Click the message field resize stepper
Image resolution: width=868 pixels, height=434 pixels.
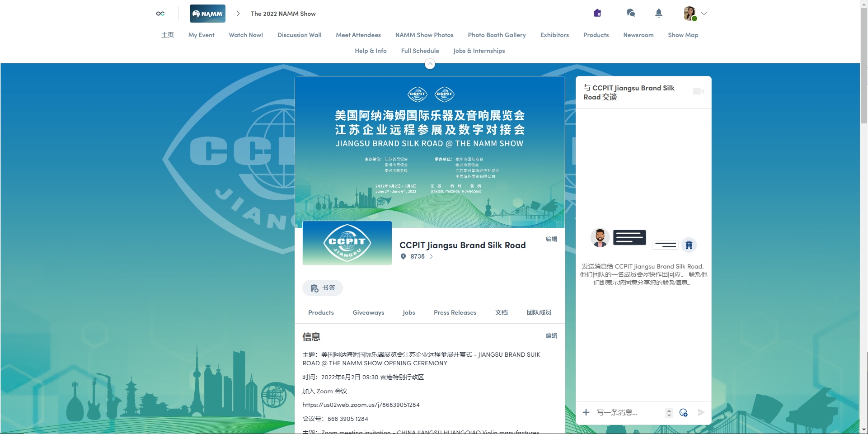pos(669,413)
